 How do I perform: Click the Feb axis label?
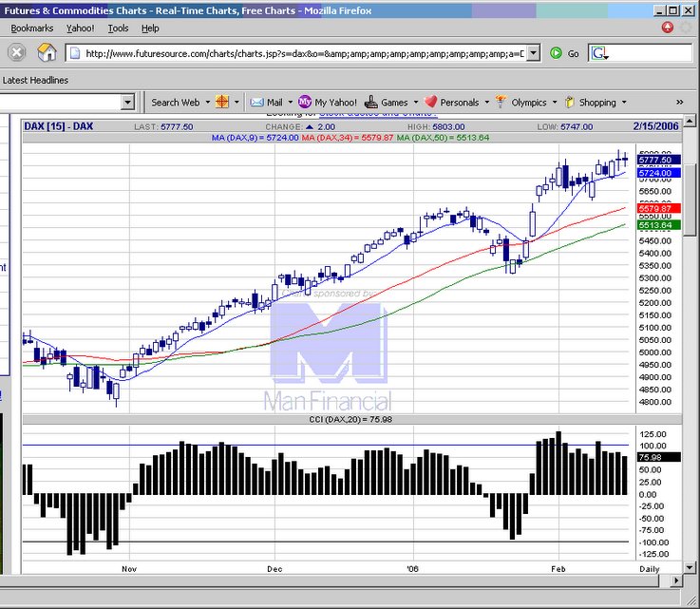(x=558, y=569)
